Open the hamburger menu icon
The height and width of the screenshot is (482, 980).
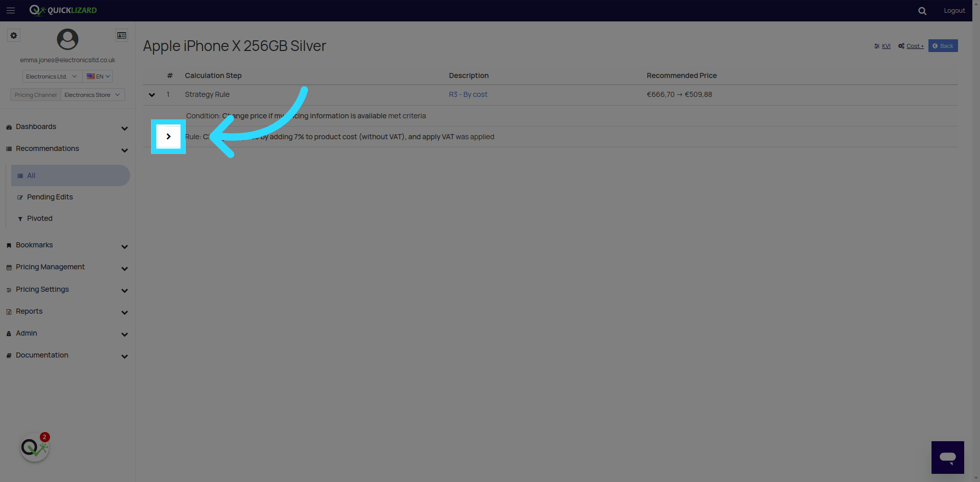tap(11, 10)
